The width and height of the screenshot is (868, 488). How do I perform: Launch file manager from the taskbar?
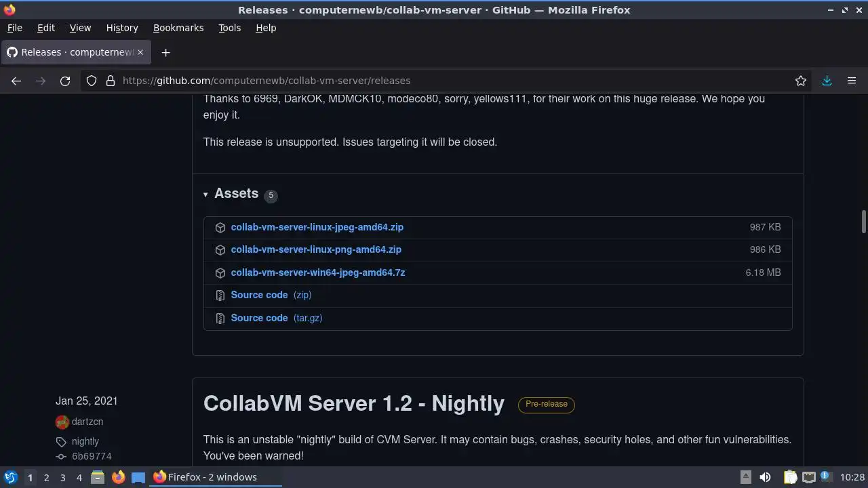(98, 477)
